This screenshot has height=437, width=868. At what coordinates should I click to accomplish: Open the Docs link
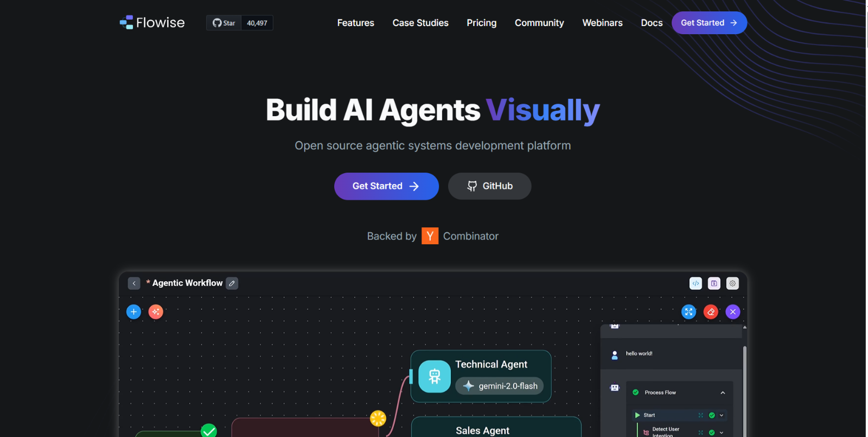[x=652, y=23]
